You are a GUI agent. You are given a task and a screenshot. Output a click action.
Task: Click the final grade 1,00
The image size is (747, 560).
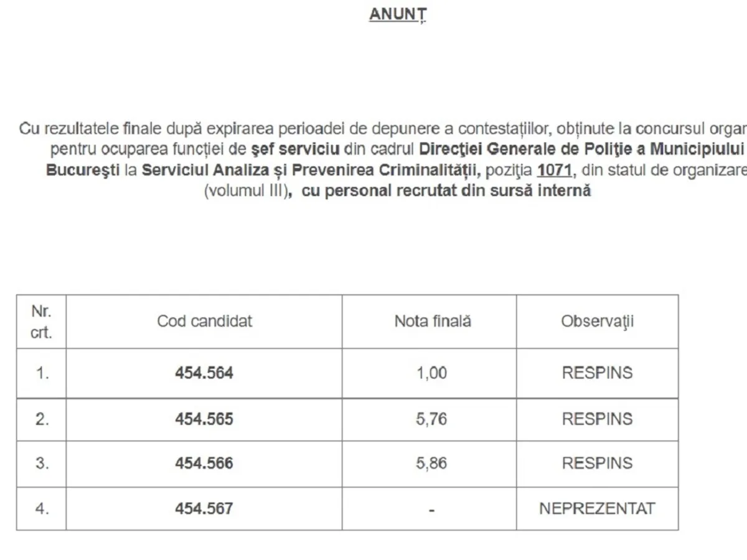click(432, 373)
